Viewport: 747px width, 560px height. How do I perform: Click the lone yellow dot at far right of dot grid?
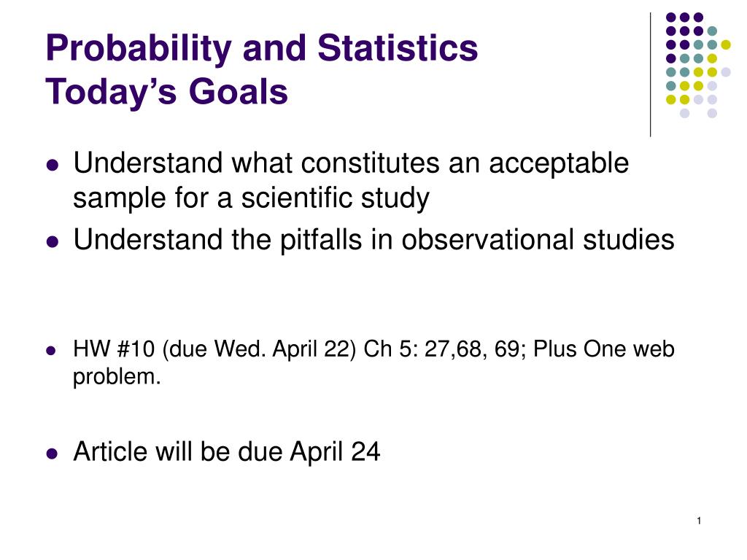(726, 44)
